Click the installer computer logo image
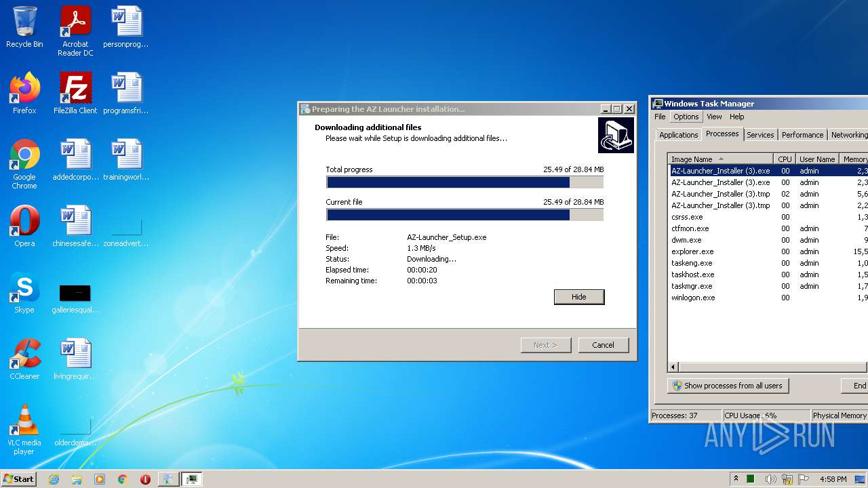The height and width of the screenshot is (488, 868). point(616,136)
